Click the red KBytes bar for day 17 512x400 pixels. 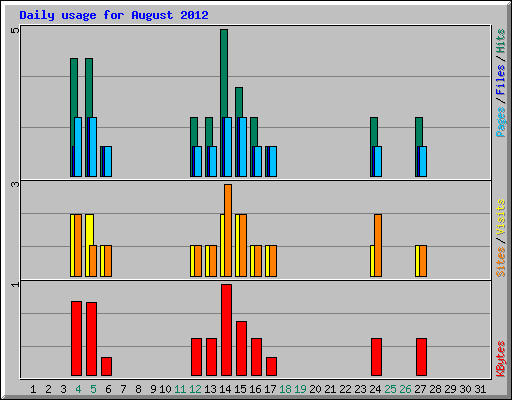pyautogui.click(x=271, y=366)
